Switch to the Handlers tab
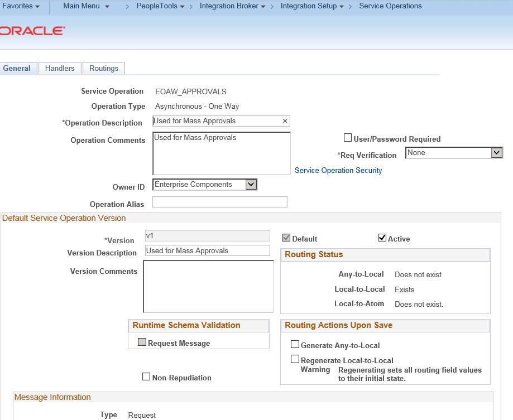 point(60,68)
